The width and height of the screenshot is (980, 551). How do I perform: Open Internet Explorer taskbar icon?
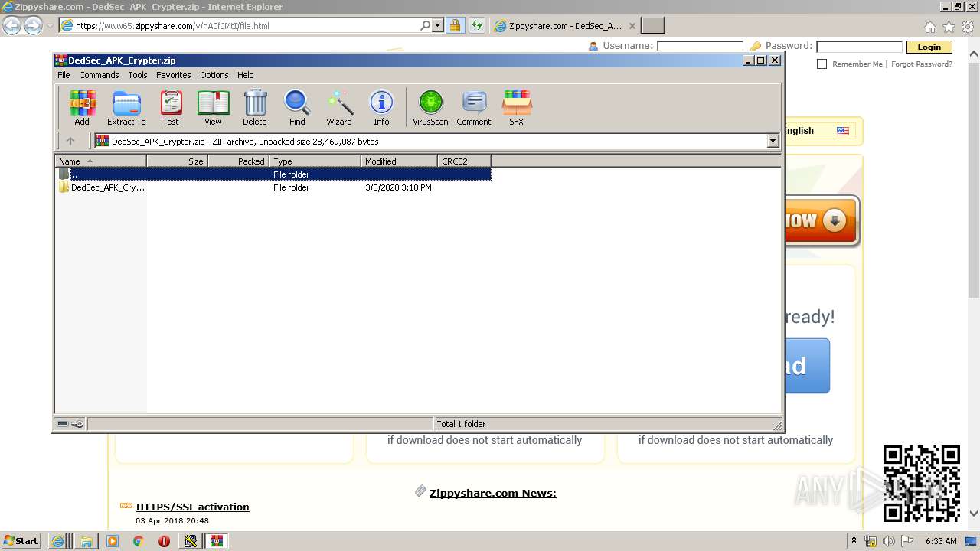(58, 541)
